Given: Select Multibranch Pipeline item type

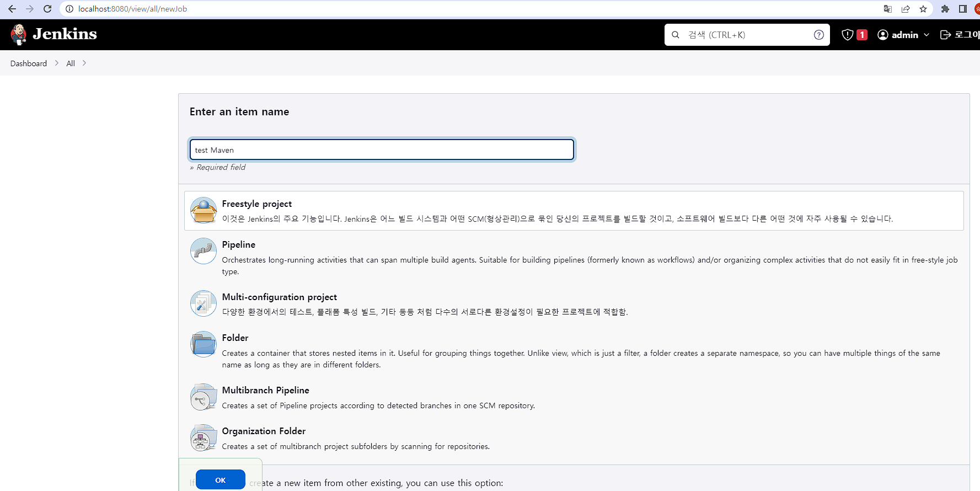Looking at the screenshot, I should click(x=574, y=397).
